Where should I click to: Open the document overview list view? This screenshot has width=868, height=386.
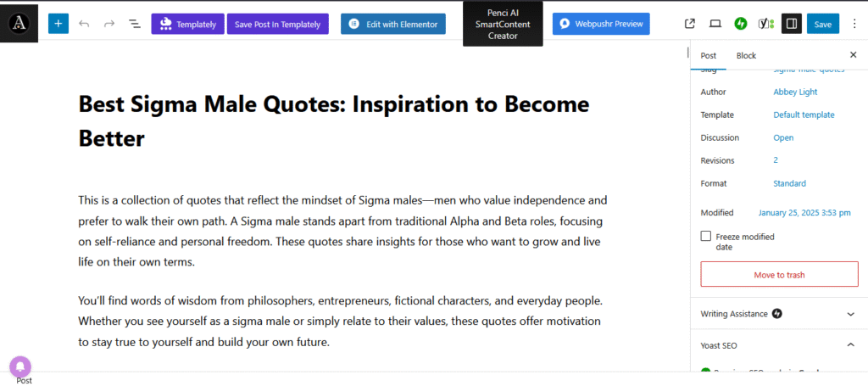click(x=135, y=24)
